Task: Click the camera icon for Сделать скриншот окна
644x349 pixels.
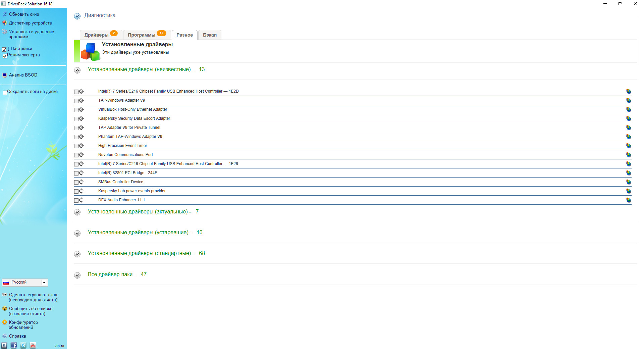Action: [x=5, y=295]
